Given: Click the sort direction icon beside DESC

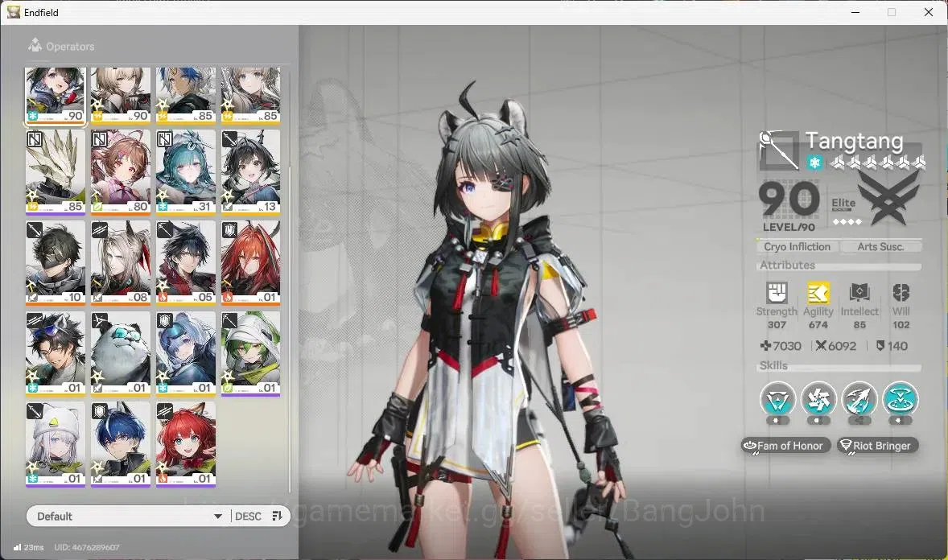Looking at the screenshot, I should tap(278, 516).
